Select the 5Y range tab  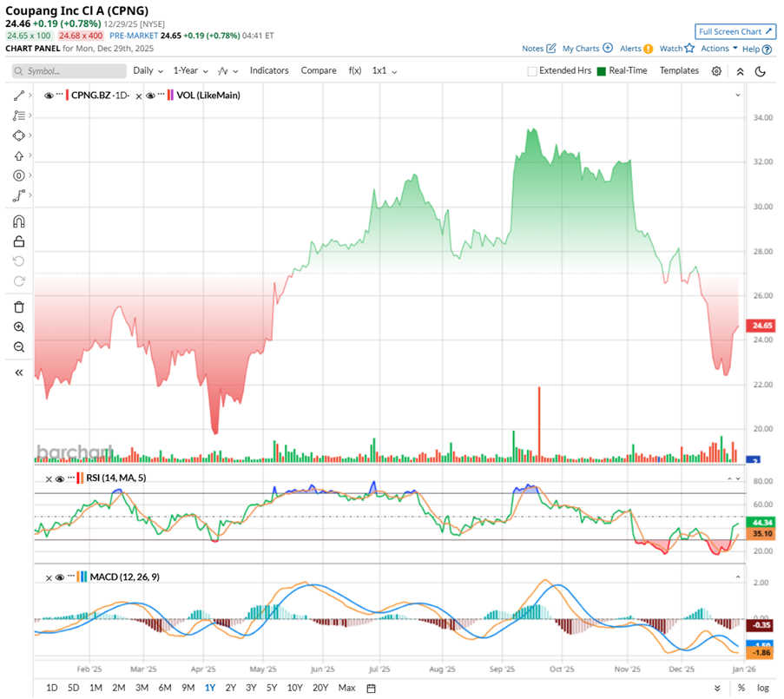(x=272, y=688)
